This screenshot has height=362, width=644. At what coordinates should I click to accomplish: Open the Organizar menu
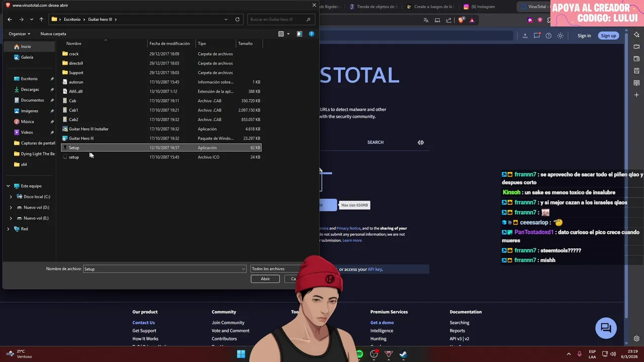(x=19, y=34)
